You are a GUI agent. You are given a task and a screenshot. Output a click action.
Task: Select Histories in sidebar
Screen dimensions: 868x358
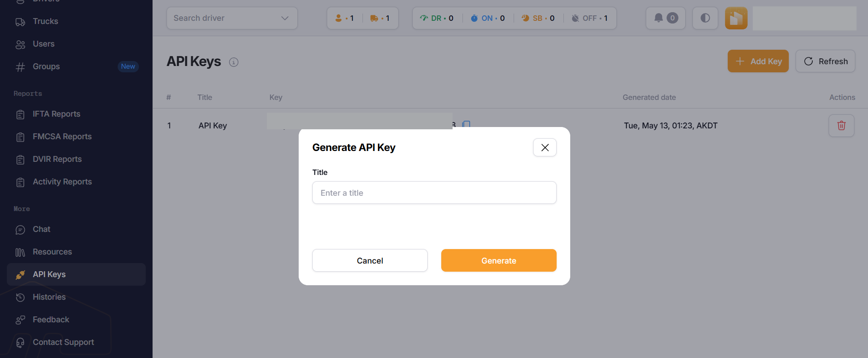point(49,297)
